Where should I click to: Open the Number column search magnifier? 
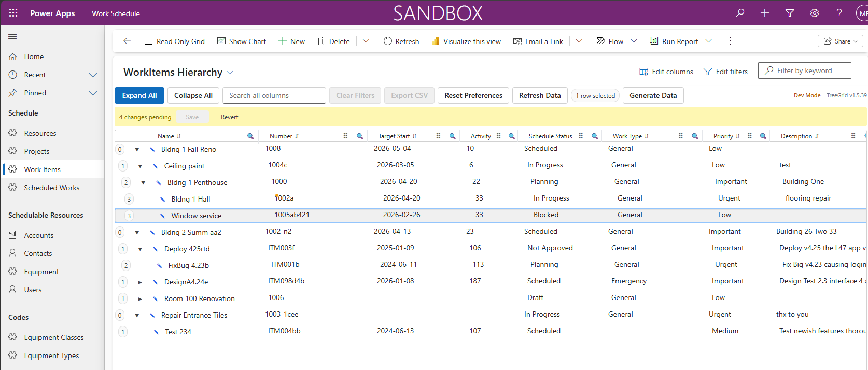360,136
